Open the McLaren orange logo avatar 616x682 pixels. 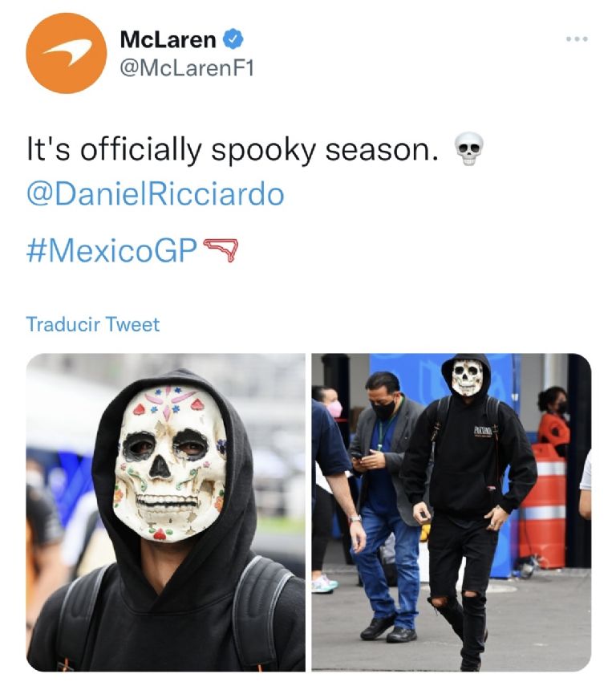(x=67, y=53)
